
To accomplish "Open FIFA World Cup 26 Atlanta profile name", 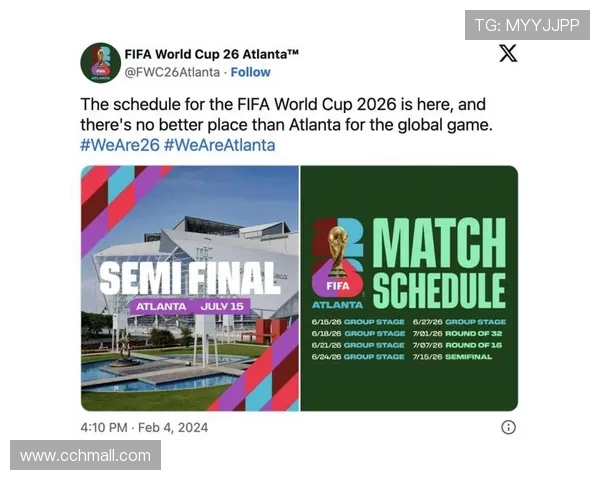I will pyautogui.click(x=212, y=54).
